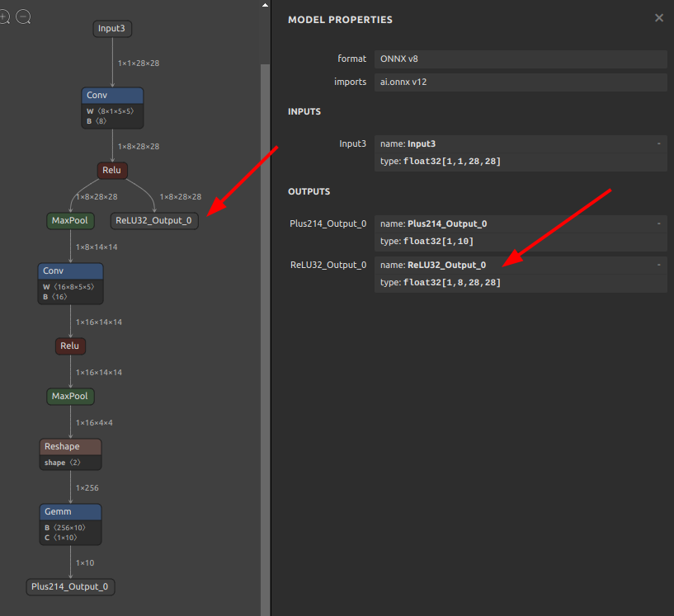Select the Input3 graph node
Screen dimensions: 674x616
(112, 29)
